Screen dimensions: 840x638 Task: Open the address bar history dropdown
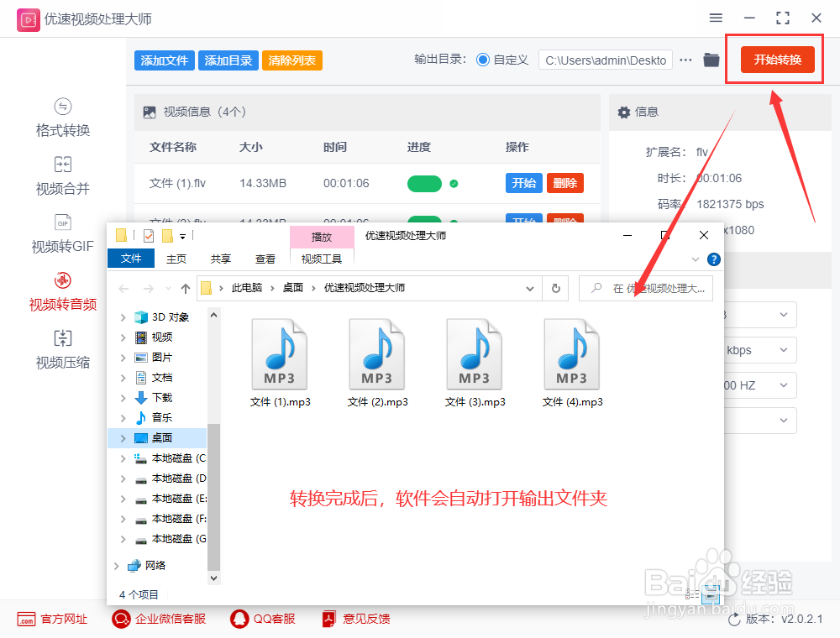pos(530,289)
